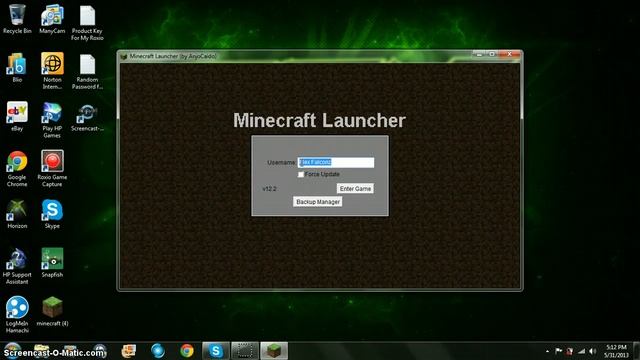
Task: Click the Chrome icon in the taskbar
Action: 187,351
